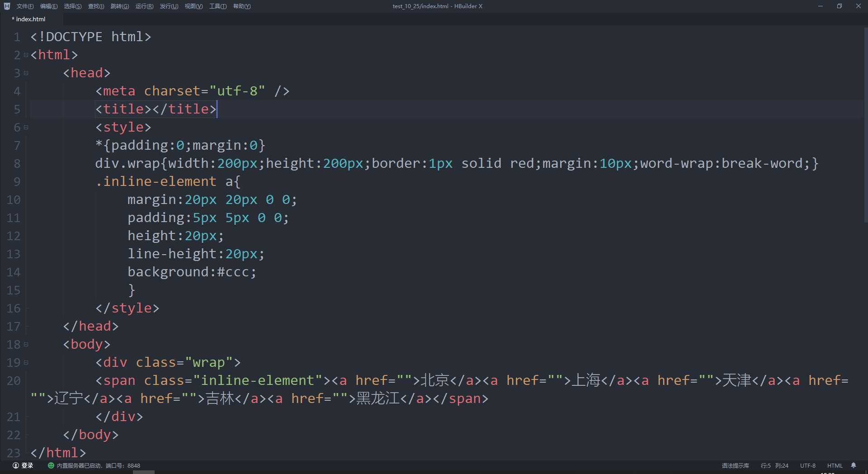
Task: Open the 选择(S) menu
Action: (x=73, y=6)
